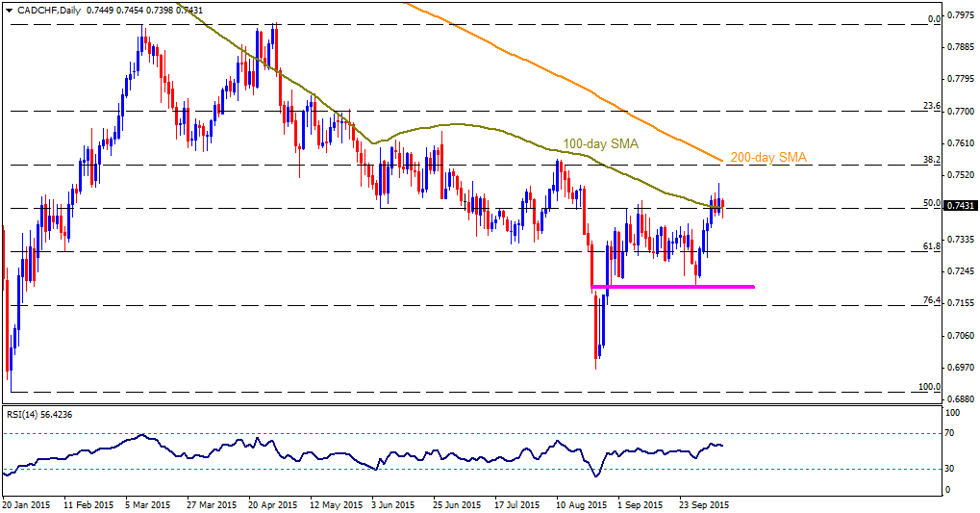Screen dimensions: 980x513
Task: Click the current price tag 0.7431
Action: point(961,206)
